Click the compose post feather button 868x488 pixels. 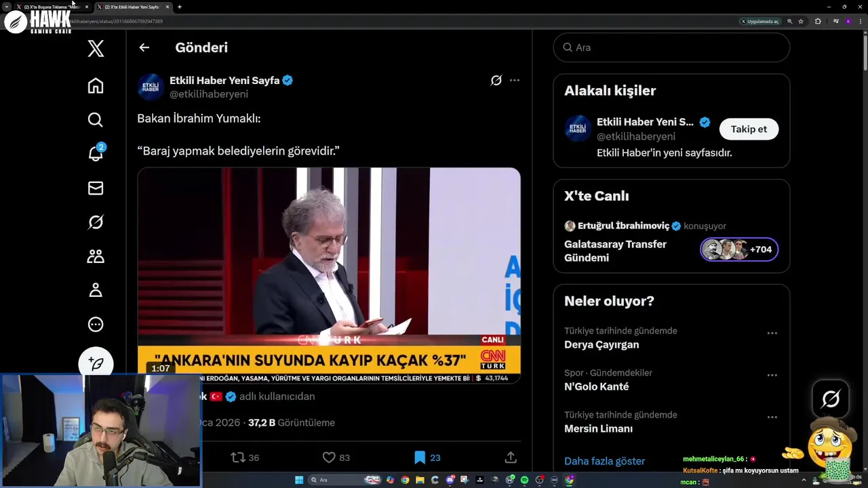pos(96,364)
